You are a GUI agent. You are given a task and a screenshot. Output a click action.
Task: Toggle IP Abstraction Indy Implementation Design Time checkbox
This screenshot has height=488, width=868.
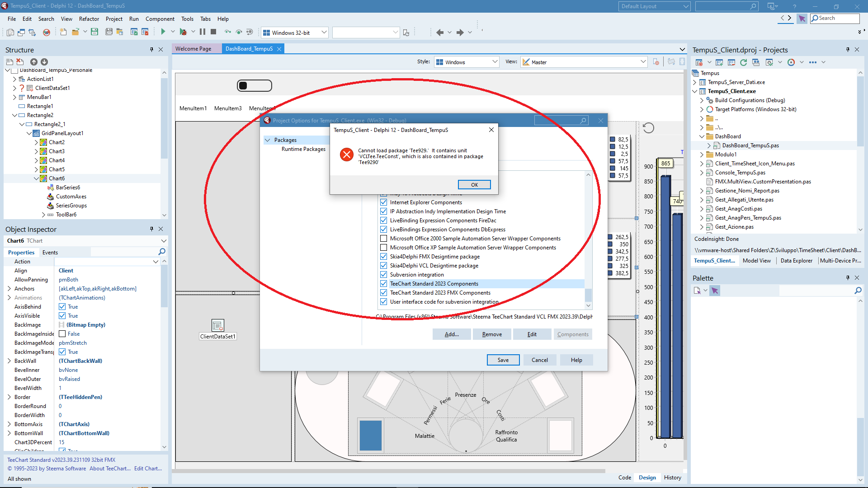tap(384, 211)
